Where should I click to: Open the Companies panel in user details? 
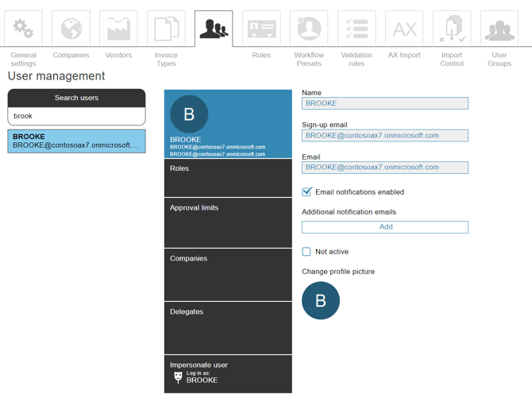(228, 274)
